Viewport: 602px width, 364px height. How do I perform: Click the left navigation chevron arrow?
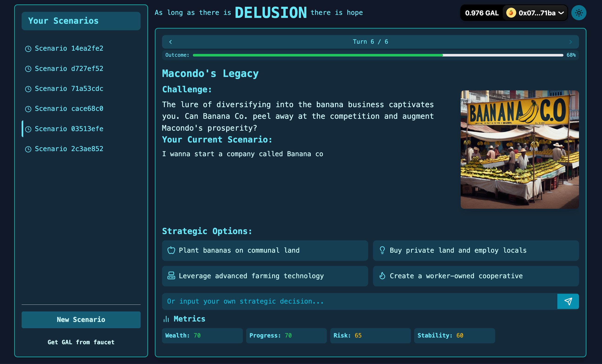pos(170,42)
